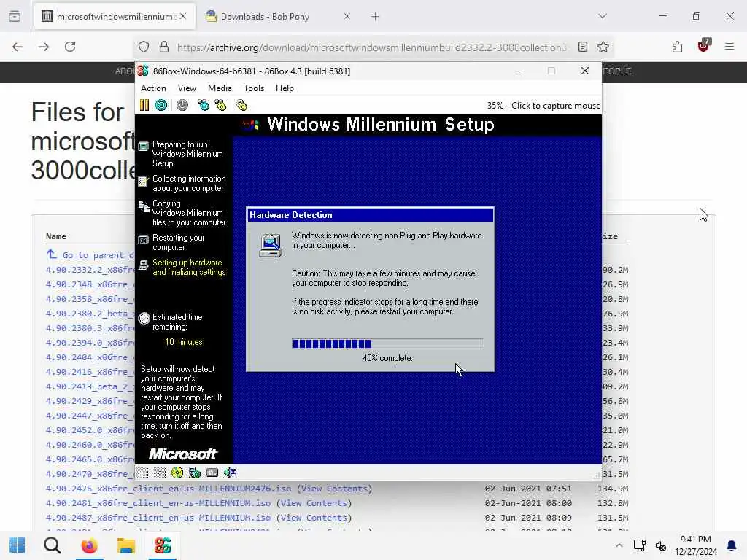Close the microsoftwindowsmillennium tab
The height and width of the screenshot is (560, 747).
coord(183,16)
